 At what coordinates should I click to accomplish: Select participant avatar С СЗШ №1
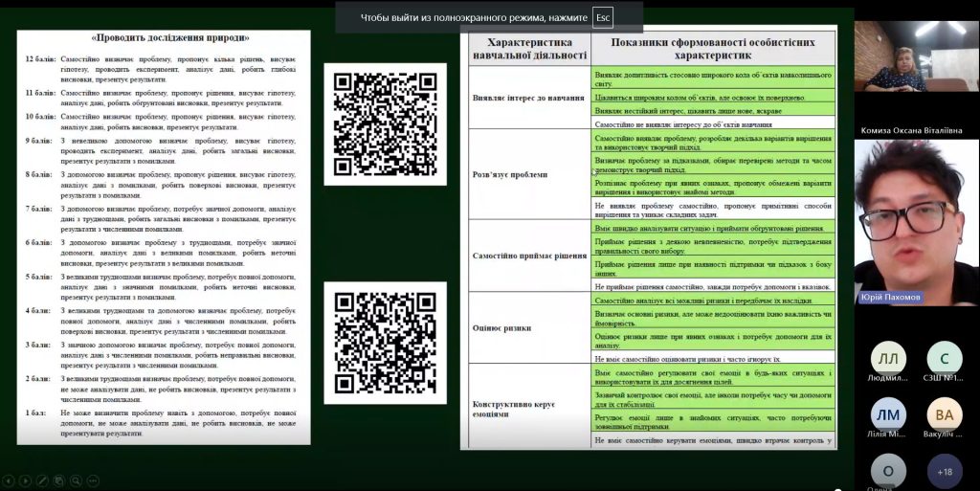(x=944, y=358)
